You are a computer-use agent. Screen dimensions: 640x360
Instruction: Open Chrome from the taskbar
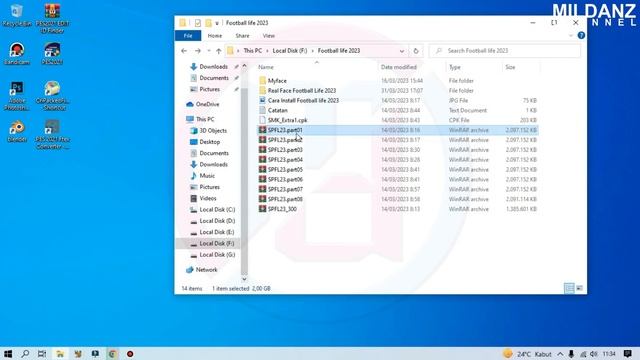[113, 354]
